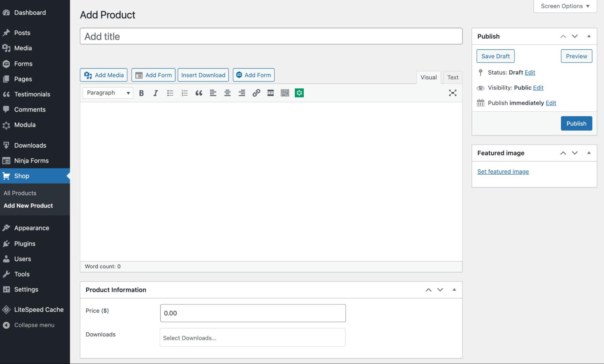Click the Insert link icon

(x=256, y=93)
